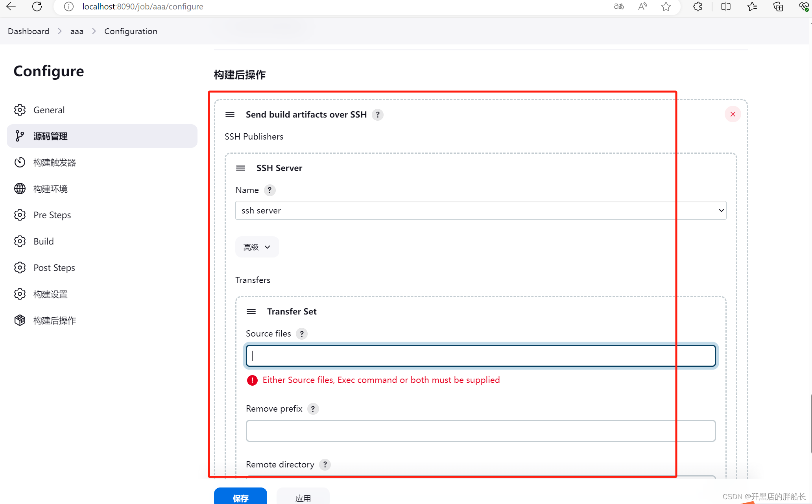Toggle the split screen icon
The height and width of the screenshot is (504, 812).
tap(726, 6)
